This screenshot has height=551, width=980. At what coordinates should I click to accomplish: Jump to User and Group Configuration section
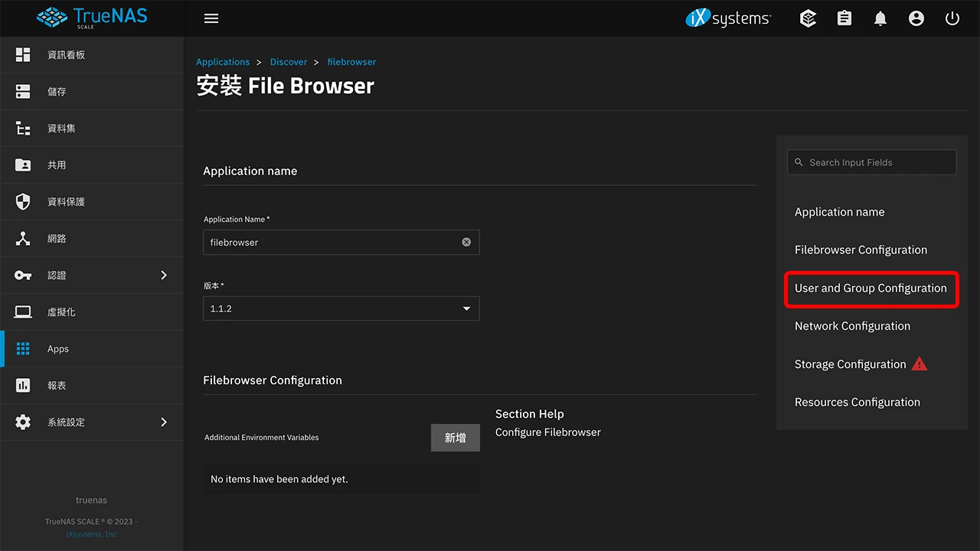[871, 289]
